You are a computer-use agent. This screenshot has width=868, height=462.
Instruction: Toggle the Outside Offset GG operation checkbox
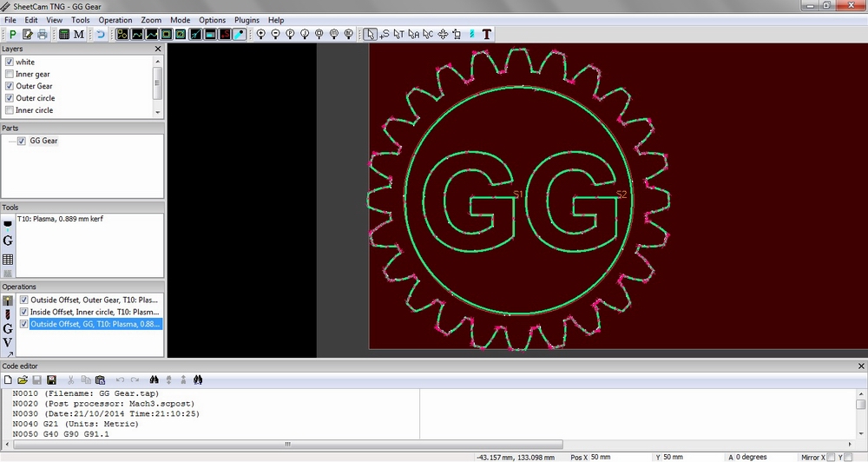coord(23,324)
